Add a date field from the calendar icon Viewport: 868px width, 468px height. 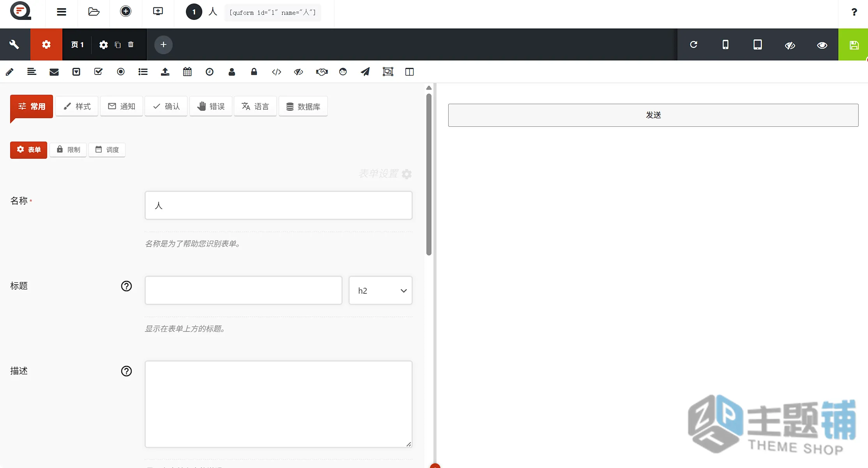[187, 72]
